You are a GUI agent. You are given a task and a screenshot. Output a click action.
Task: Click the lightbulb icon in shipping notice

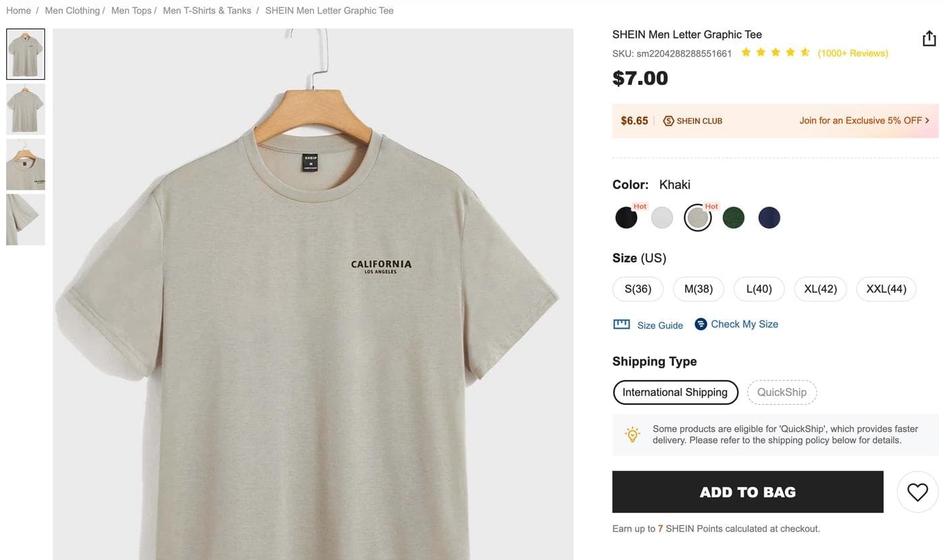point(632,434)
